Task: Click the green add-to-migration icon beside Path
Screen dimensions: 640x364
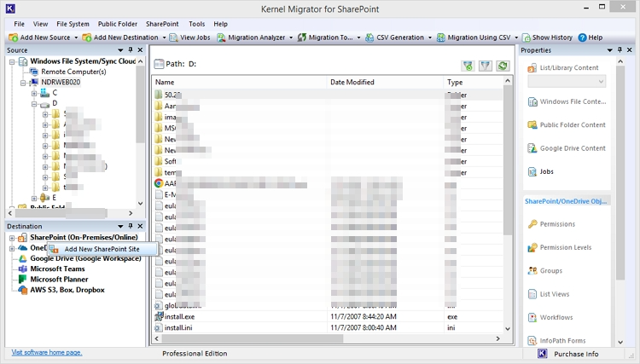Action: 468,66
